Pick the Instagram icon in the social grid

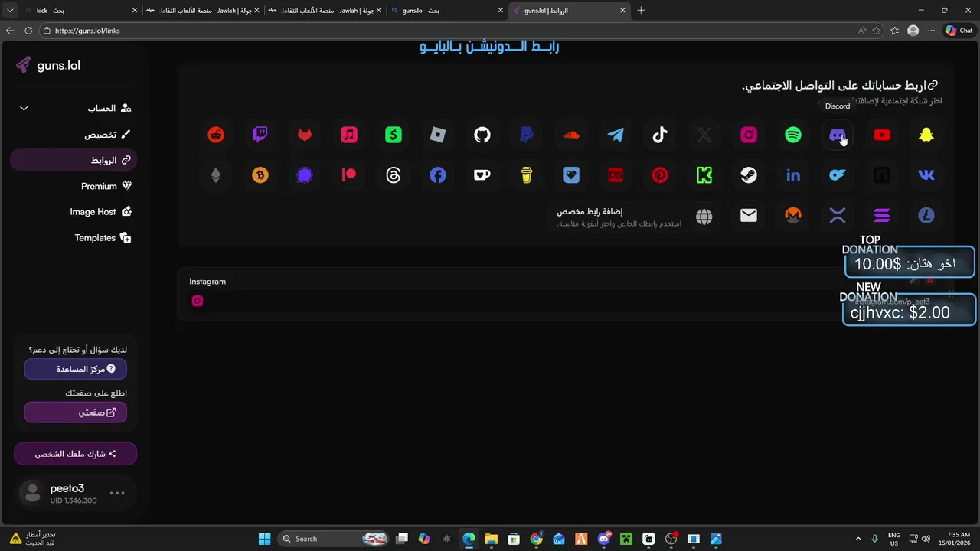coord(749,135)
